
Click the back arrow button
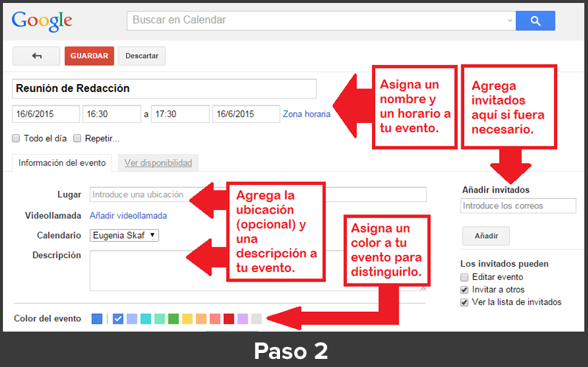pos(36,56)
